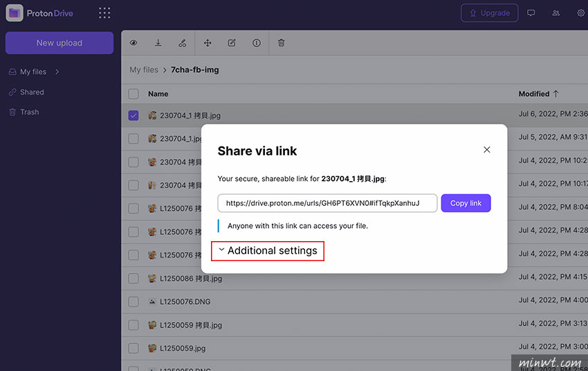Click the trash delete icon in toolbar
Screen dimensions: 588x371
point(281,43)
